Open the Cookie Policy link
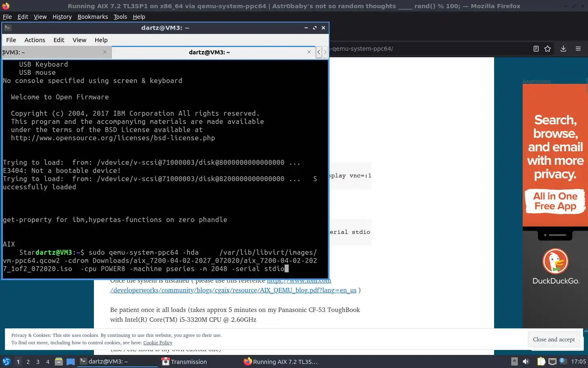 tap(158, 343)
